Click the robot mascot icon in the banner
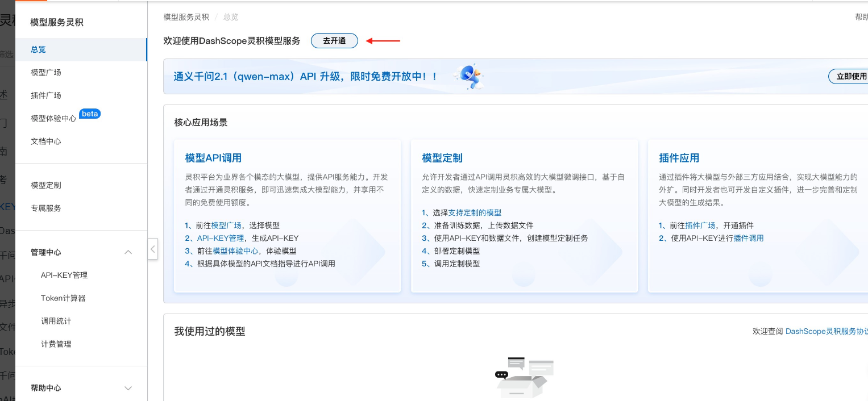Screen dimensions: 868x401 (468, 76)
